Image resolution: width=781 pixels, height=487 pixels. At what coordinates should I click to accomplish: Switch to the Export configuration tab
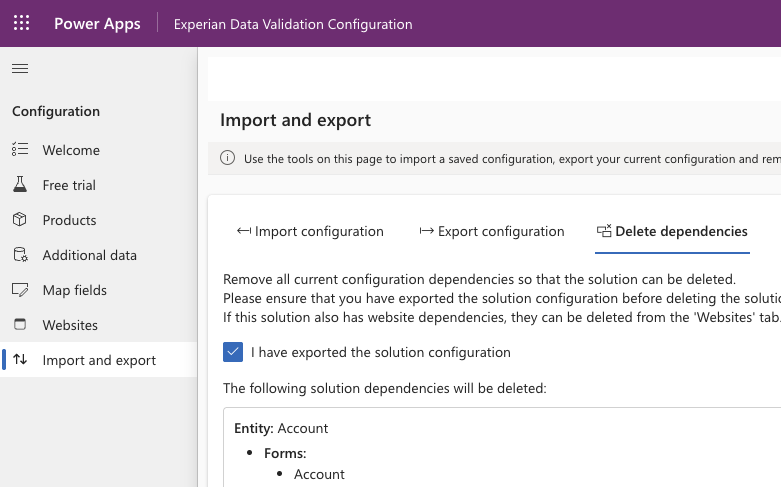pos(491,231)
